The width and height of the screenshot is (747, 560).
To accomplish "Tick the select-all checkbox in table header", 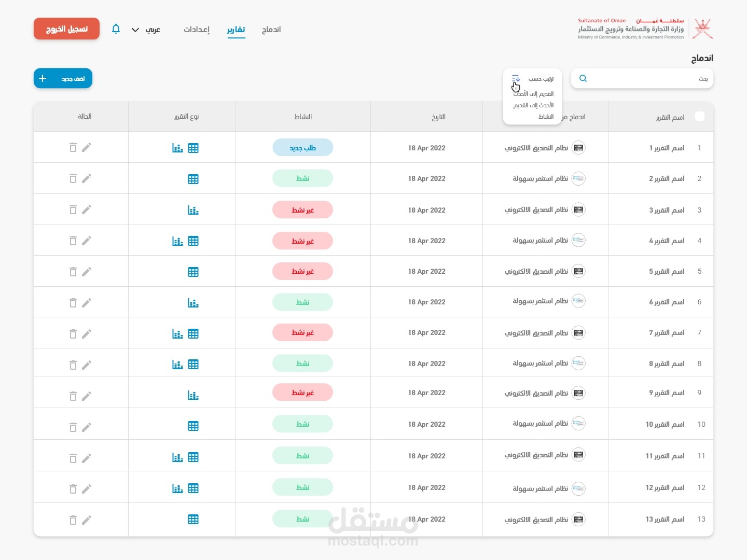I will [700, 116].
